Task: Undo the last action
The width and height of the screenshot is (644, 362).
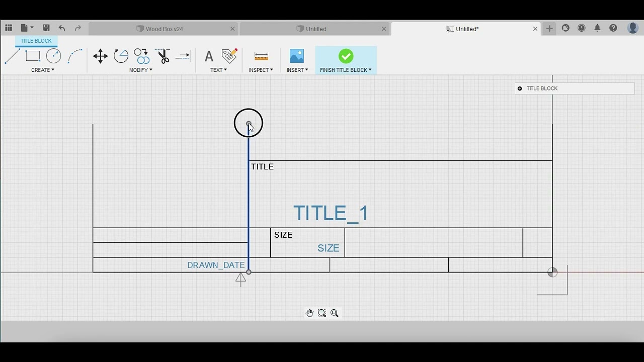Action: tap(62, 28)
